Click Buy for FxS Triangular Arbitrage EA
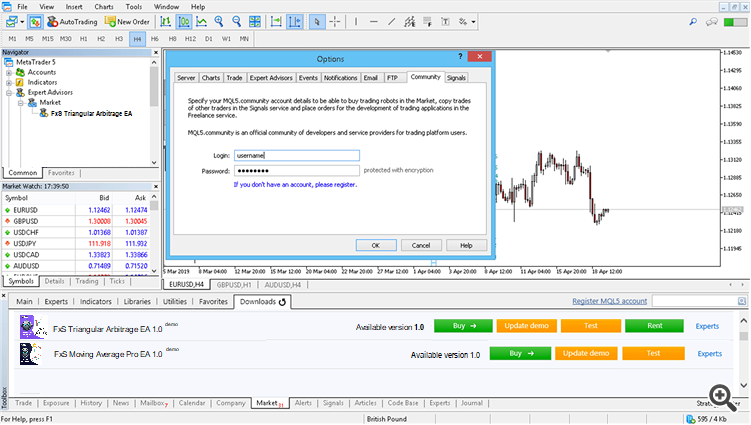751x425 pixels. [x=463, y=326]
